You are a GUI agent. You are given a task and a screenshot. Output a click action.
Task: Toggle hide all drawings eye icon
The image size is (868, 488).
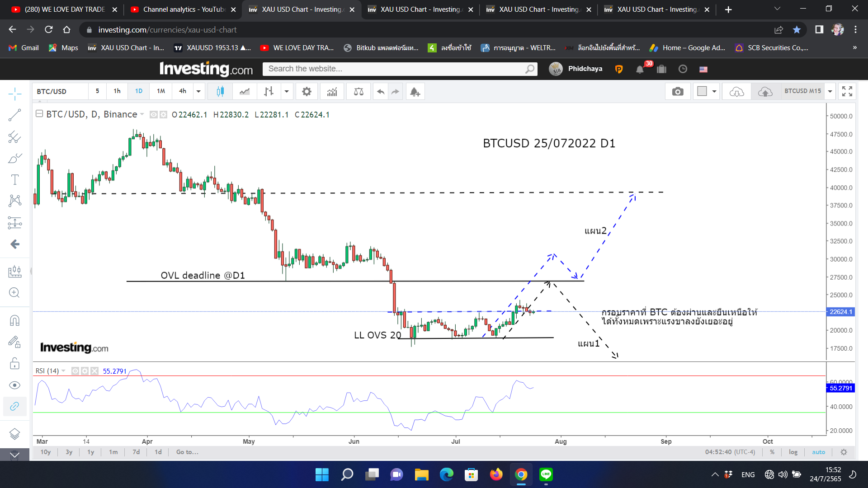(14, 385)
